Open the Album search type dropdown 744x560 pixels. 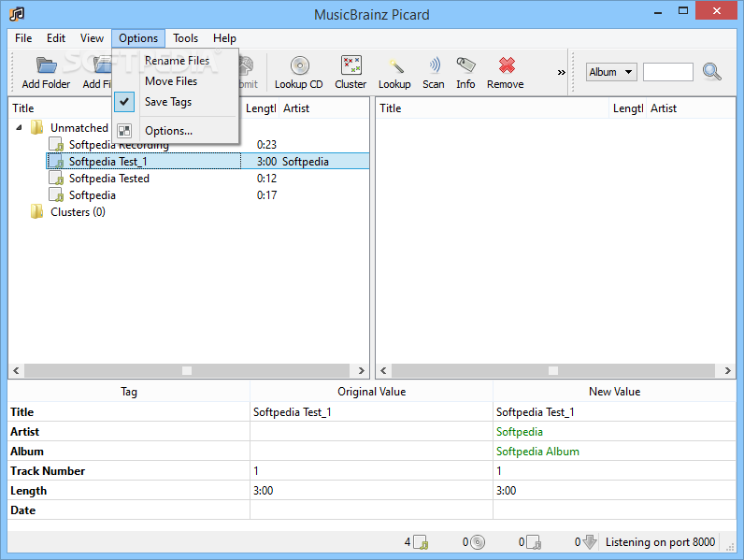(610, 72)
